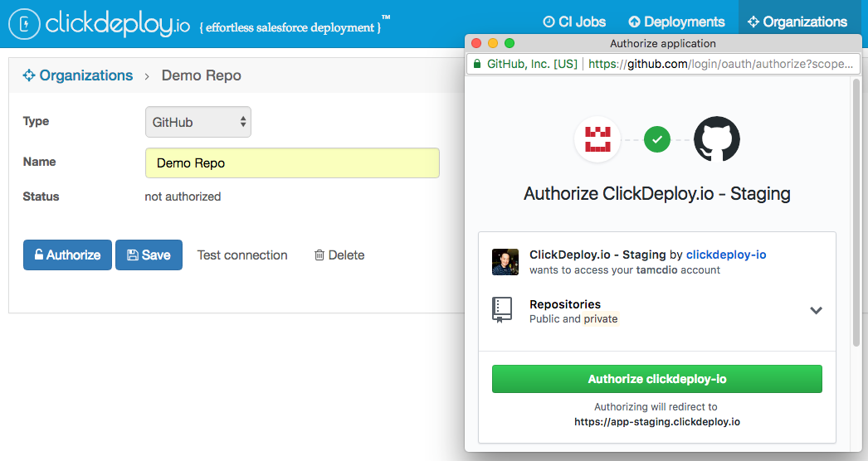Click the green zoom button of popup
The height and width of the screenshot is (461, 868).
pyautogui.click(x=510, y=43)
